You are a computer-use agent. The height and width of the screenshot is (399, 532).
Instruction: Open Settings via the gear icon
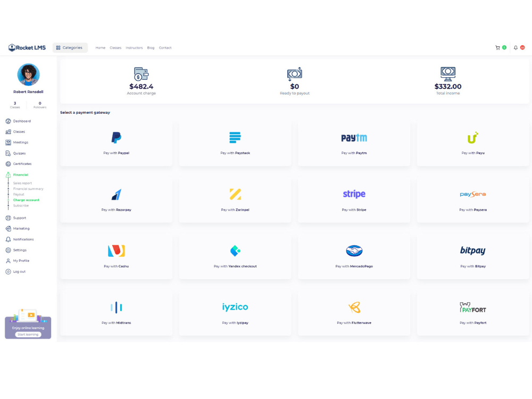8,250
